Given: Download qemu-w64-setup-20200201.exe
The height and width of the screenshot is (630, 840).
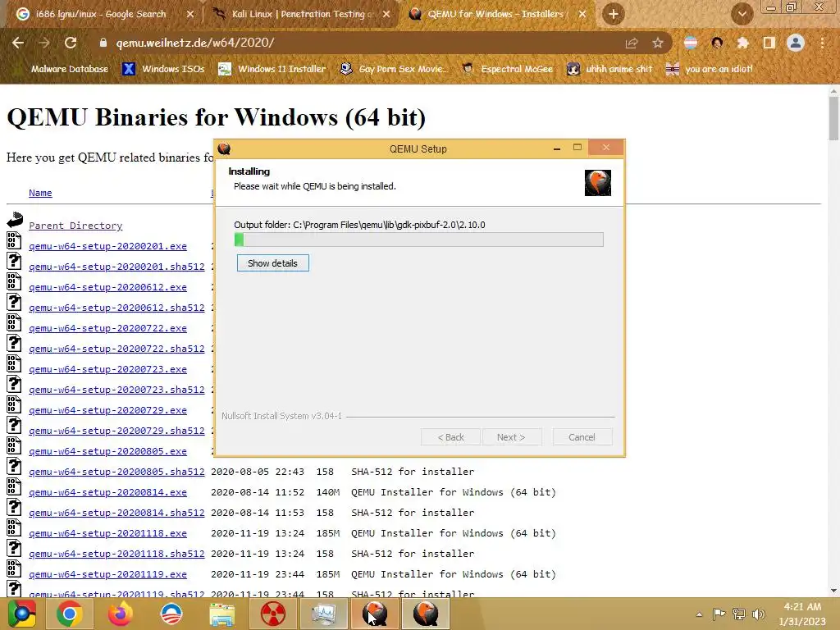Looking at the screenshot, I should (x=107, y=246).
